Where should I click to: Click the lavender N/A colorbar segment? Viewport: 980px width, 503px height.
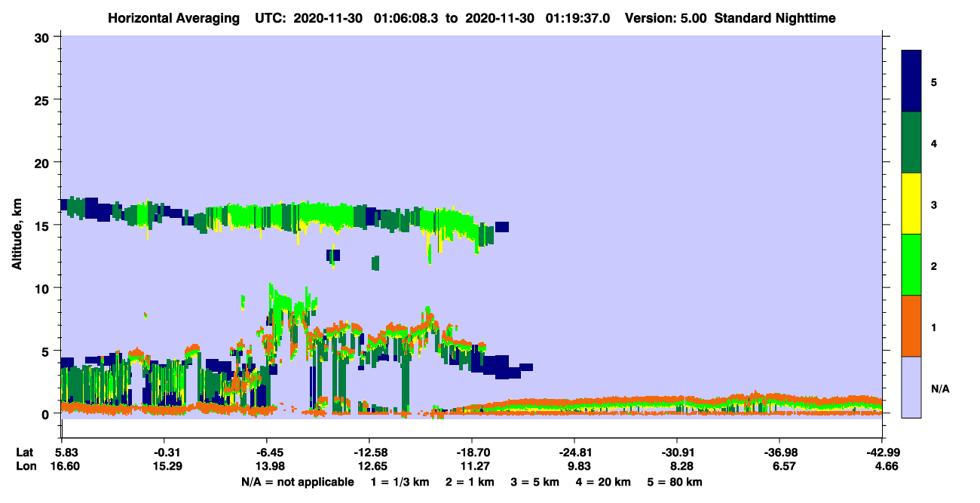coord(911,387)
